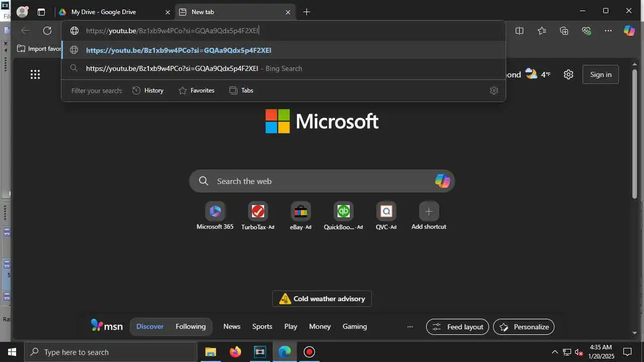Open the Copilot icon in toolbar

pos(629,31)
